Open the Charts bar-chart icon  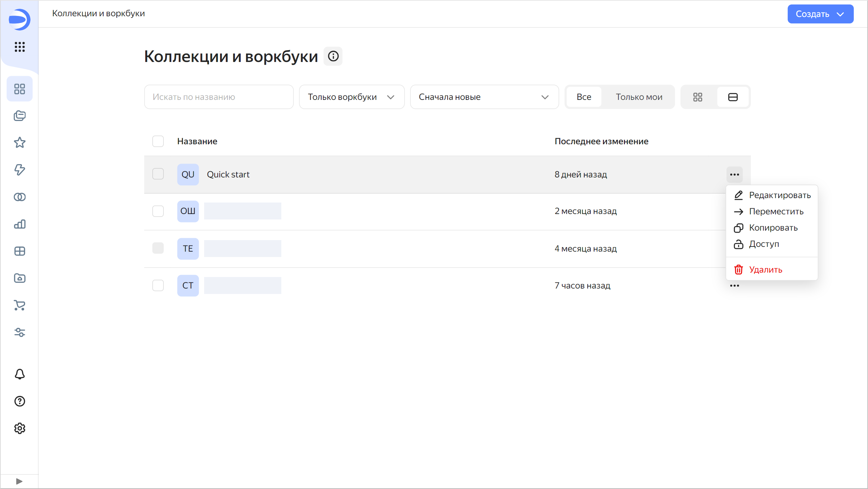tap(19, 224)
